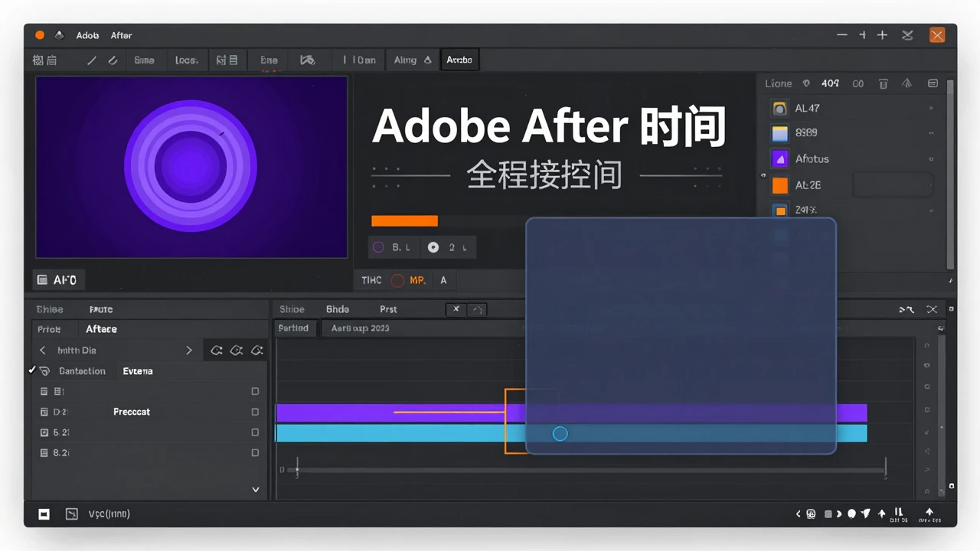Select the cyan layer bar in timeline

pos(571,433)
